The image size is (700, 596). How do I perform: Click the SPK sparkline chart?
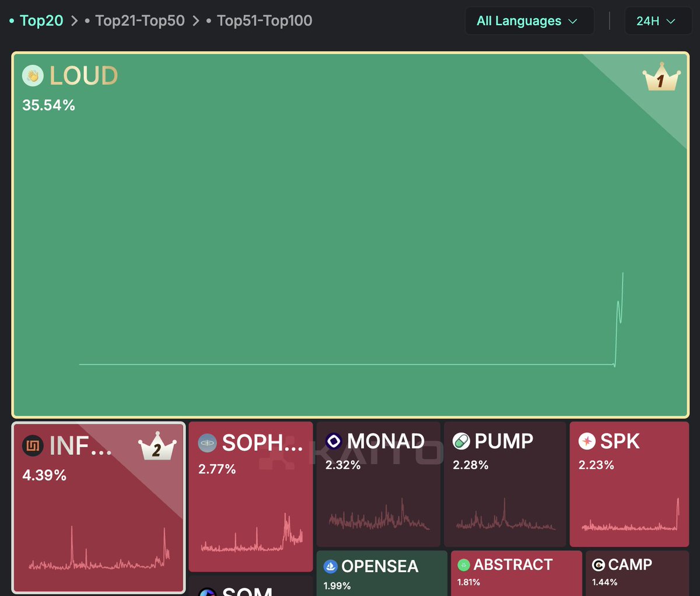(x=630, y=514)
